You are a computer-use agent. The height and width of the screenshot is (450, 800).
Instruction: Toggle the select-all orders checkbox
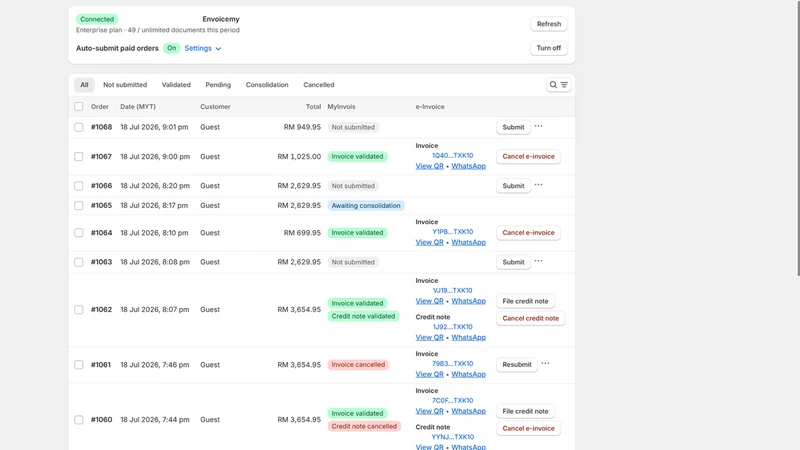(79, 107)
